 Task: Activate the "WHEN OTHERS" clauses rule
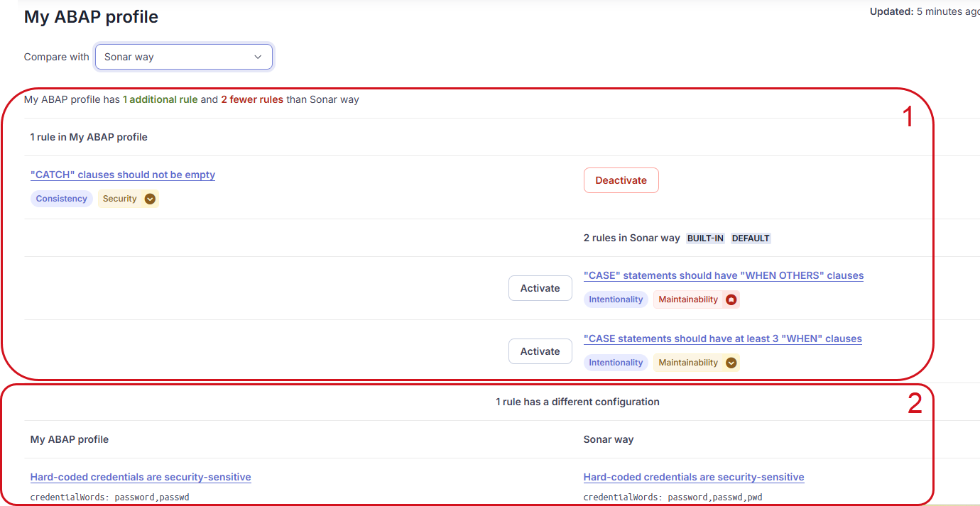pyautogui.click(x=540, y=288)
